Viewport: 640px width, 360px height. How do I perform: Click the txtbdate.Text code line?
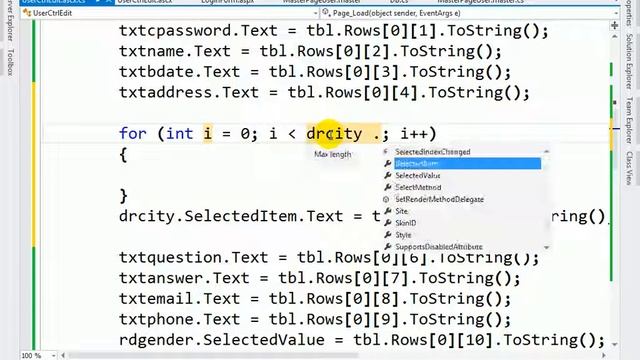point(315,72)
